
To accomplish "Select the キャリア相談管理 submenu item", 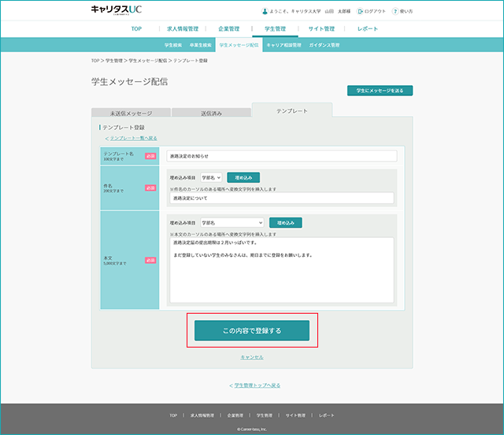I will 283,45.
